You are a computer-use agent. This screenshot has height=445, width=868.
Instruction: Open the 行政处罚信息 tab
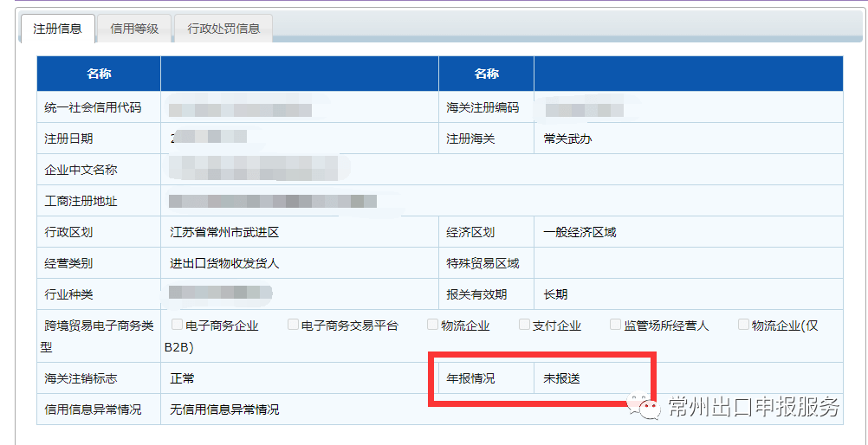[x=223, y=29]
